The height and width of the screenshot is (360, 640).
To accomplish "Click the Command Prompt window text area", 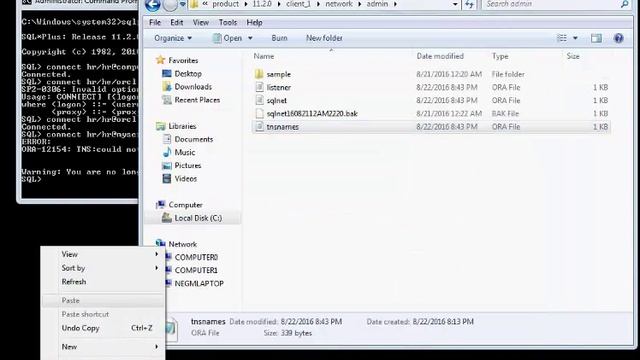I will tap(80, 106).
